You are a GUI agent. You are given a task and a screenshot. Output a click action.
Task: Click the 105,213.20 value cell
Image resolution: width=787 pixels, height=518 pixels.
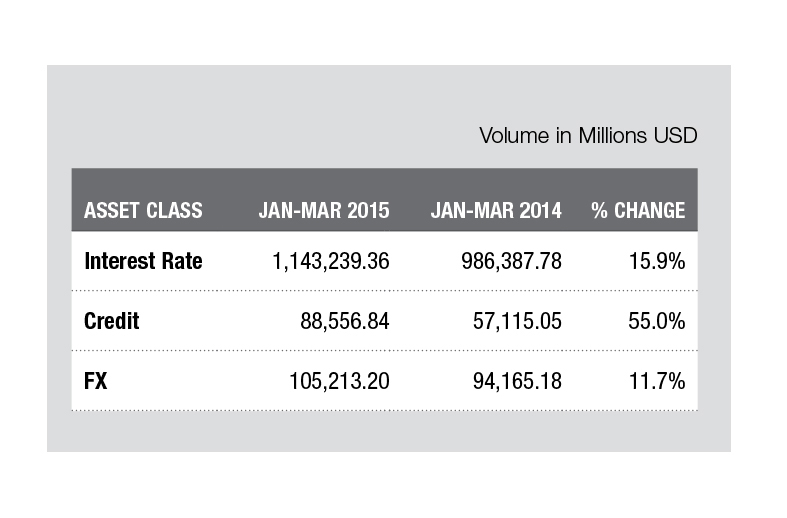click(x=336, y=380)
